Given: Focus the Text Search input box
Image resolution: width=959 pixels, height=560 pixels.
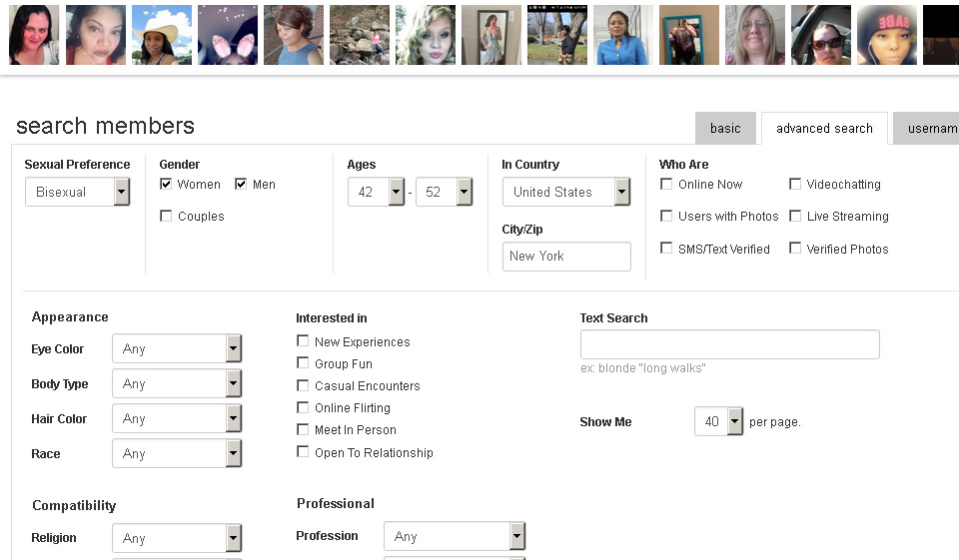Looking at the screenshot, I should (x=729, y=344).
